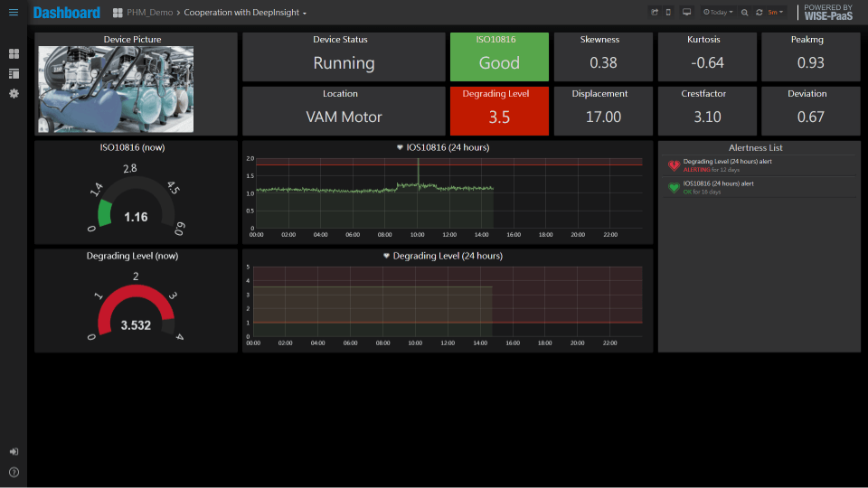The height and width of the screenshot is (488, 868).
Task: Click the Location panel title
Action: coord(340,93)
